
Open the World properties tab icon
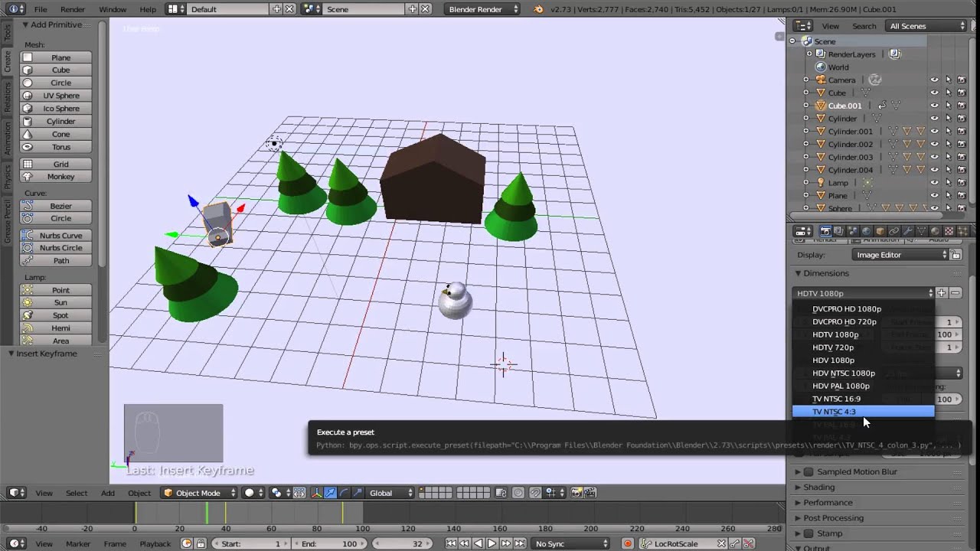[x=867, y=231]
